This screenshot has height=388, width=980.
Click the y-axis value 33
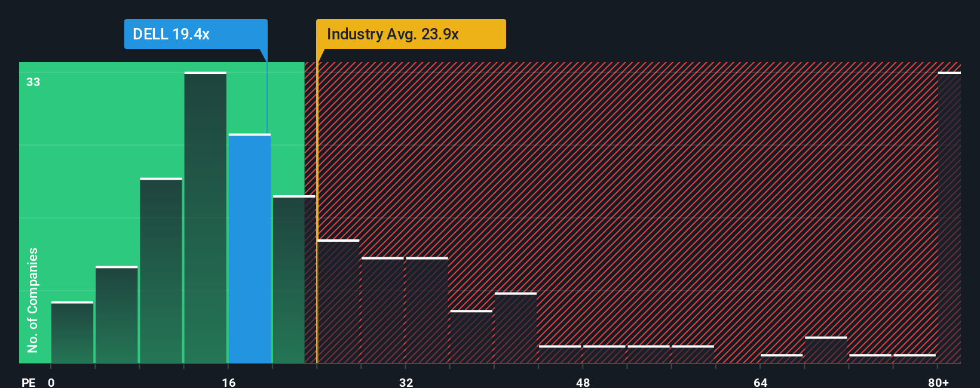[x=33, y=82]
